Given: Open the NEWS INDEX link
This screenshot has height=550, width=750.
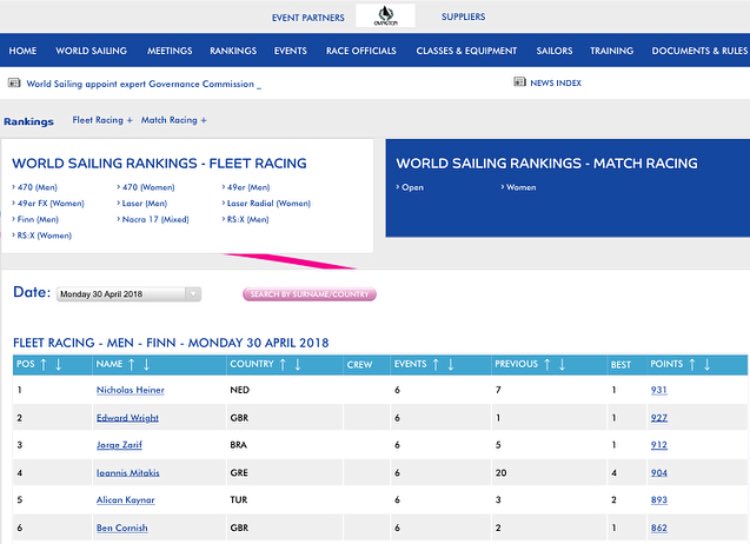Looking at the screenshot, I should click(x=556, y=83).
